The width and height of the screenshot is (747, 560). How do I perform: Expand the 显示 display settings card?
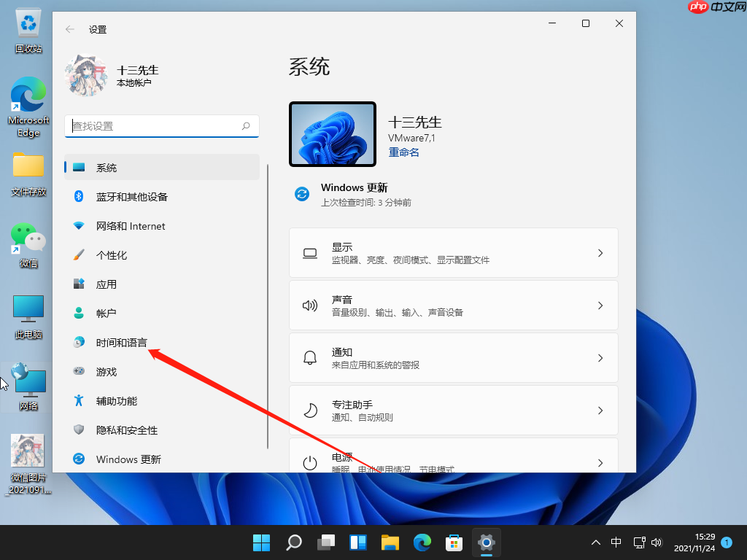453,252
